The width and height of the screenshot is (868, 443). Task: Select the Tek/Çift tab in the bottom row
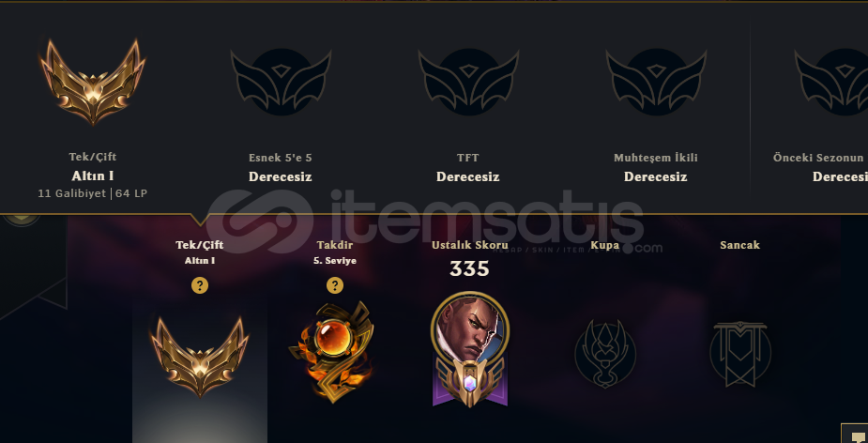pos(200,245)
